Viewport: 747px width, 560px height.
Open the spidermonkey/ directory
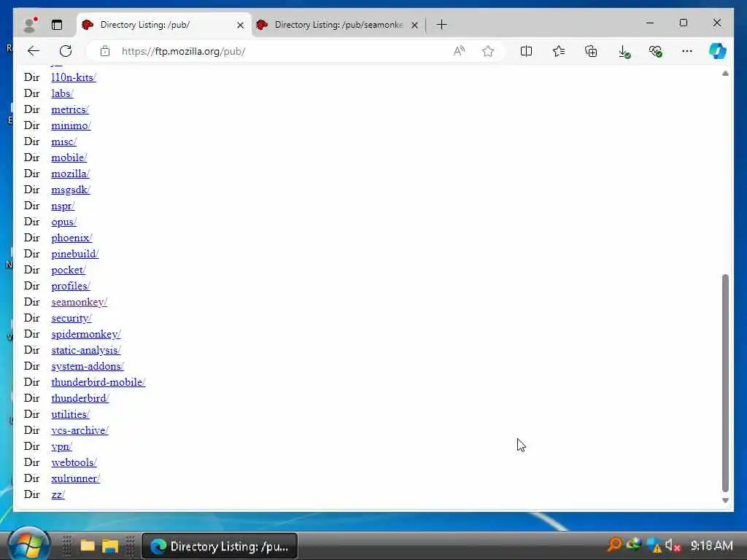coord(86,334)
